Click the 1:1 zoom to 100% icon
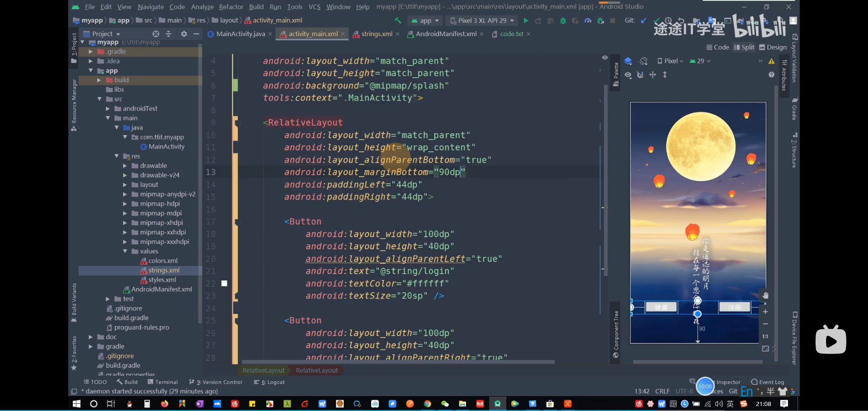Screen dimensions: 868x411 point(765,336)
